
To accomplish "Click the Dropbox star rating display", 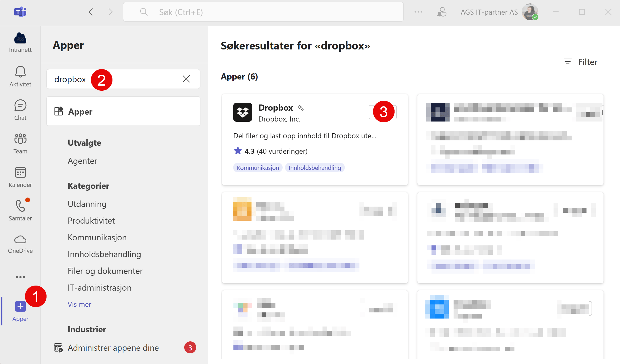I will (271, 151).
